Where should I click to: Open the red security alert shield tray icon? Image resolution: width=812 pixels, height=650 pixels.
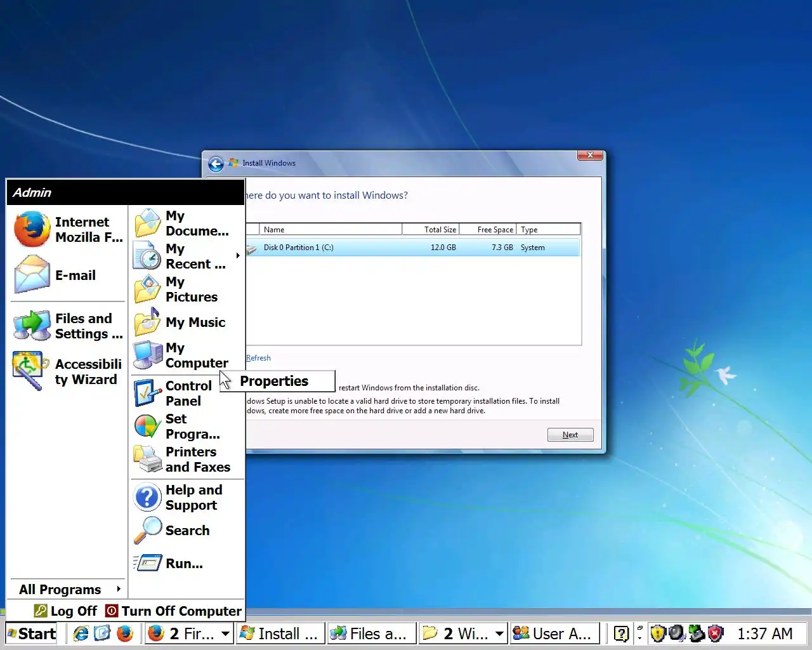click(x=716, y=633)
